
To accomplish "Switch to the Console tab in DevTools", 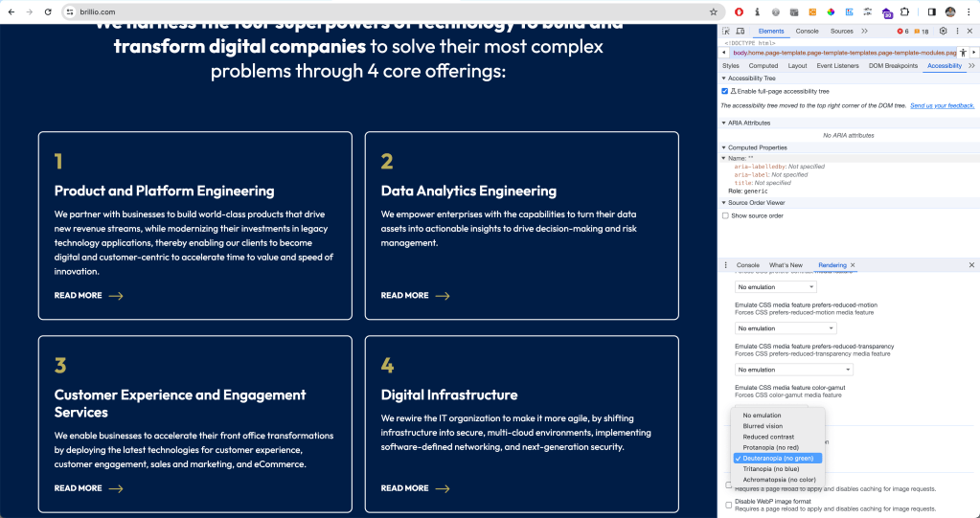I will [x=807, y=32].
